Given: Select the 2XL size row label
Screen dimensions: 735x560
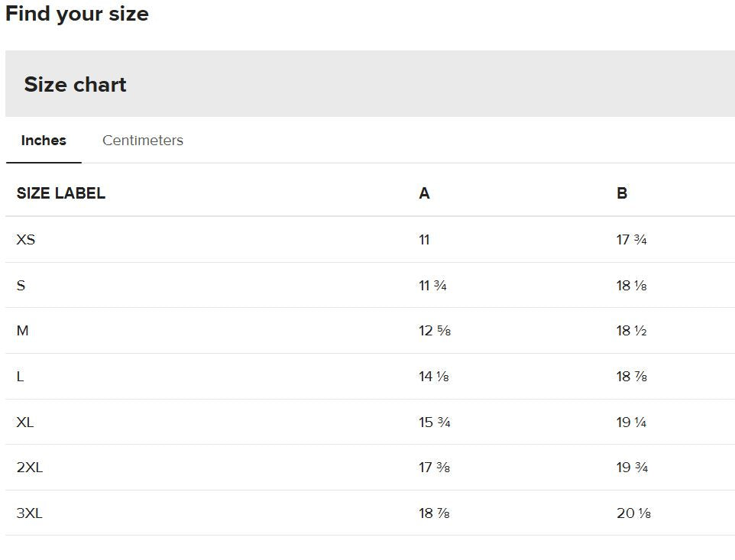Looking at the screenshot, I should (x=30, y=468).
